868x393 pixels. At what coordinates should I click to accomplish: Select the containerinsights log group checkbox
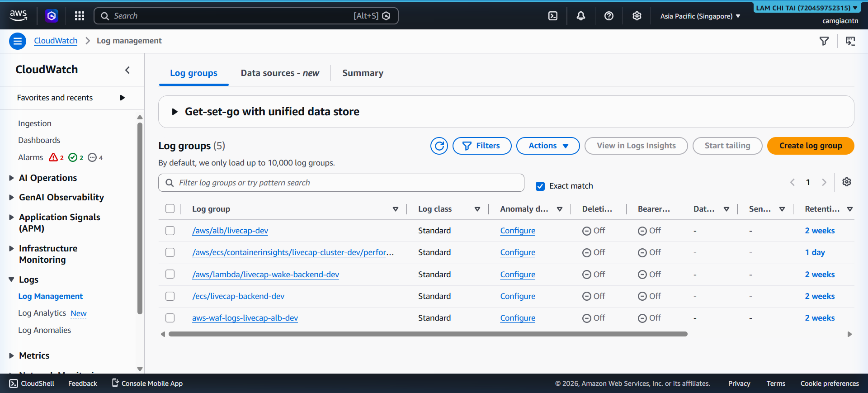(170, 252)
